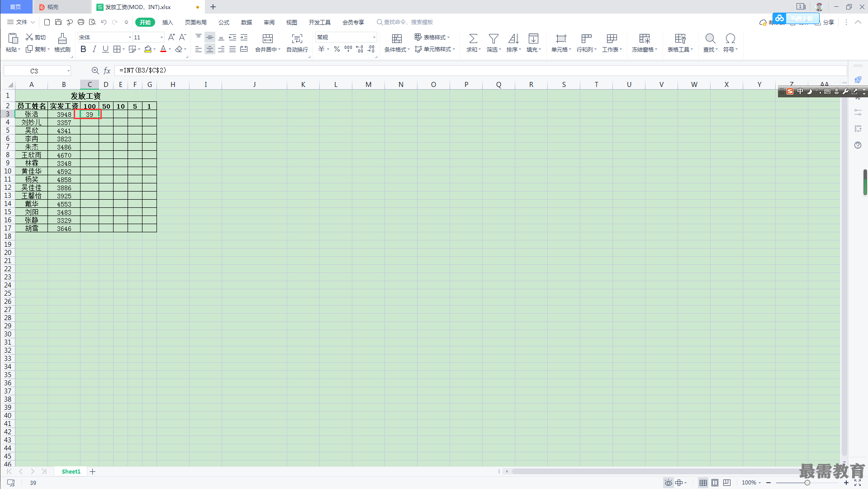
Task: Click the 单元格样式 (Cell Styles) button
Action: pyautogui.click(x=434, y=49)
